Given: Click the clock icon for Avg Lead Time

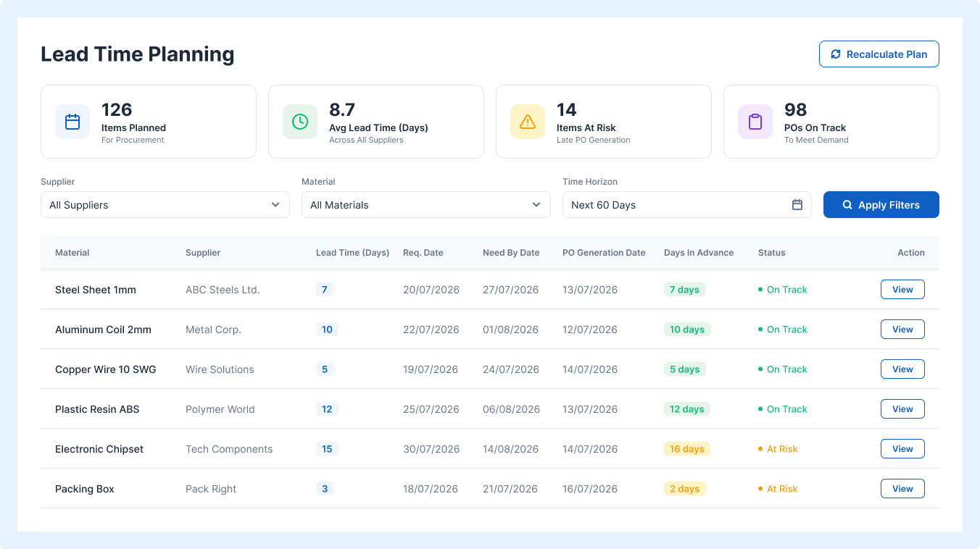Looking at the screenshot, I should (x=300, y=122).
